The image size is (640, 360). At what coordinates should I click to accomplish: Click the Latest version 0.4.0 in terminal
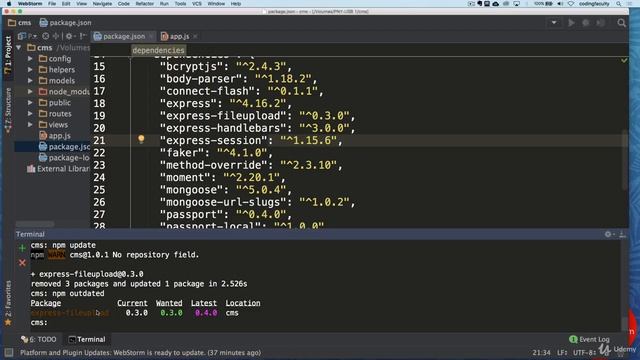tap(206, 313)
